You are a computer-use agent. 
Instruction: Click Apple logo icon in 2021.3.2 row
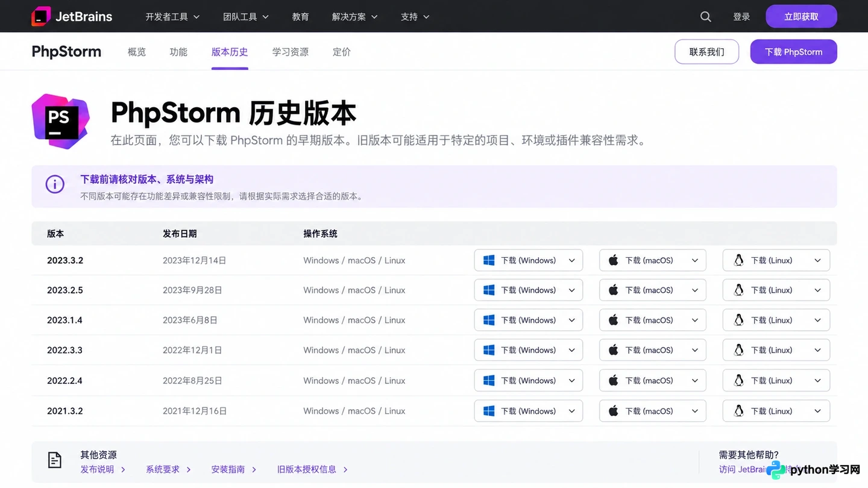click(x=614, y=411)
